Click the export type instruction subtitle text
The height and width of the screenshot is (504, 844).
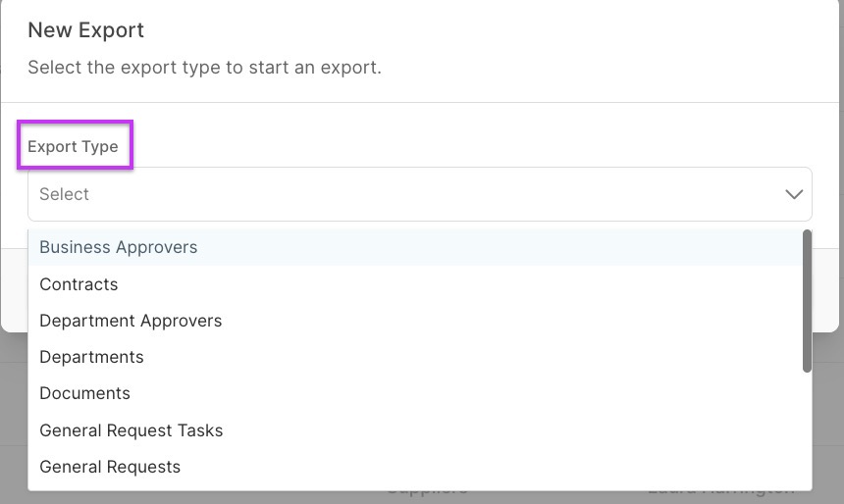point(204,68)
